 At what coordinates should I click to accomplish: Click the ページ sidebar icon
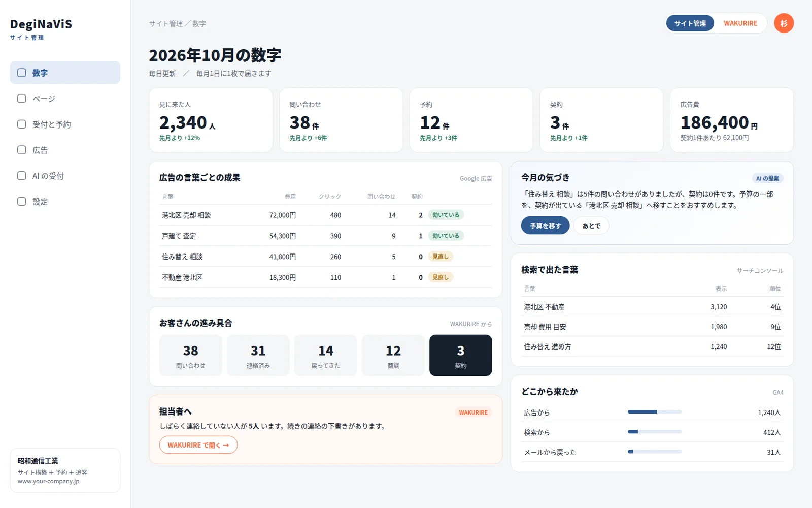tap(22, 99)
